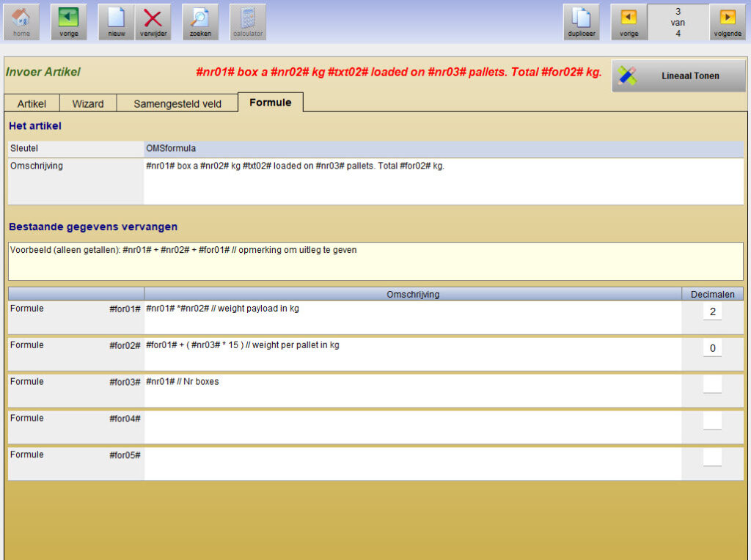Go to previous record with the orange arrow
751x560 pixels.
click(629, 21)
